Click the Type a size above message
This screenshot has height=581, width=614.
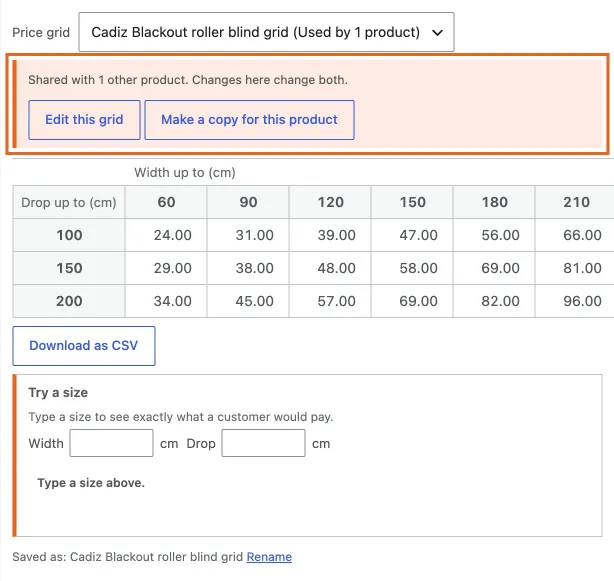(91, 483)
